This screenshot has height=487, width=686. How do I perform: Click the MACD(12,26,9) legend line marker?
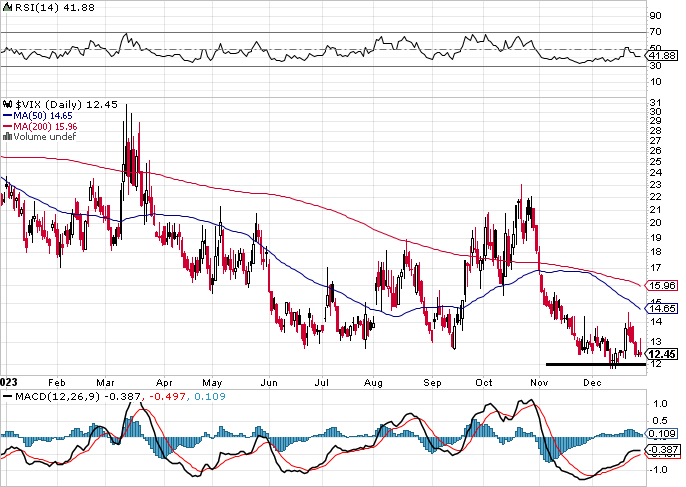[8, 396]
